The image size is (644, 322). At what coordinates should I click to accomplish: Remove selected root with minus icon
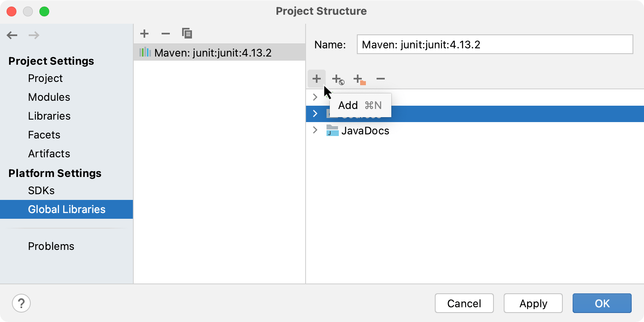[x=381, y=79]
